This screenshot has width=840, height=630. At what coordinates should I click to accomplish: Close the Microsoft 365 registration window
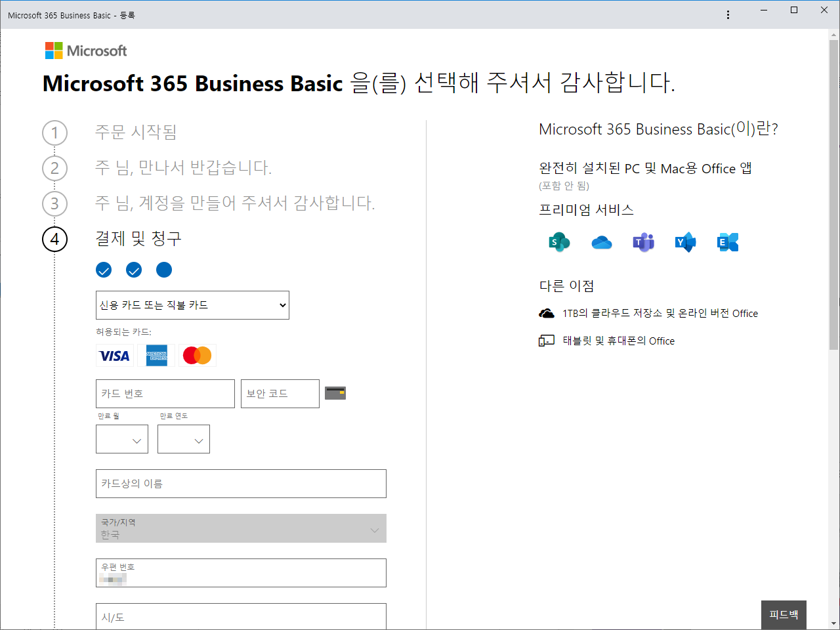pos(824,10)
